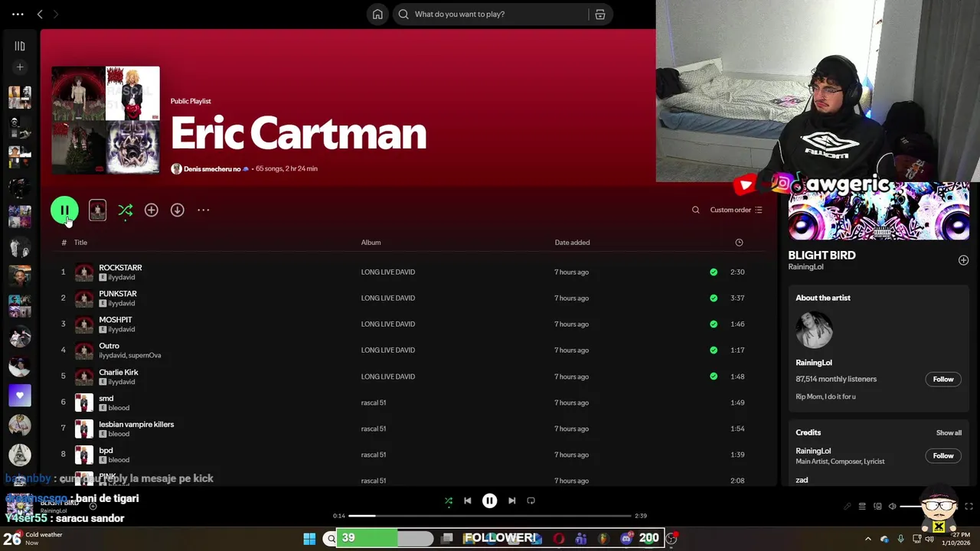This screenshot has height=551, width=980.
Task: Seek on the song progress bar
Action: point(490,516)
